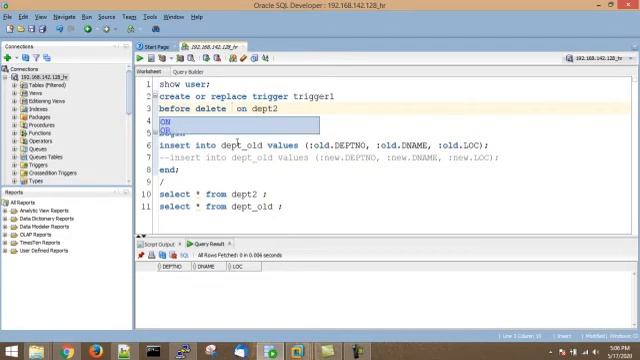Select Data Dictionary Reports item
The width and height of the screenshot is (640, 360).
pos(47,219)
